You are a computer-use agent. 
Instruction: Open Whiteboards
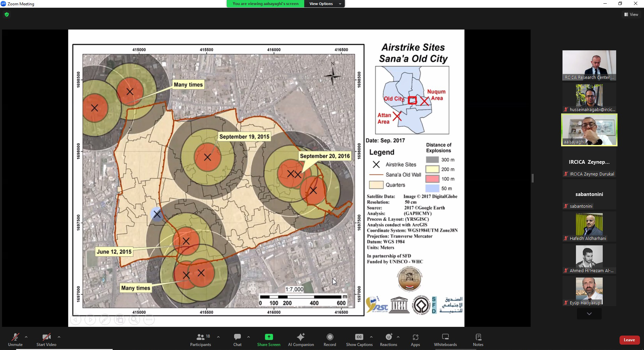pos(445,340)
